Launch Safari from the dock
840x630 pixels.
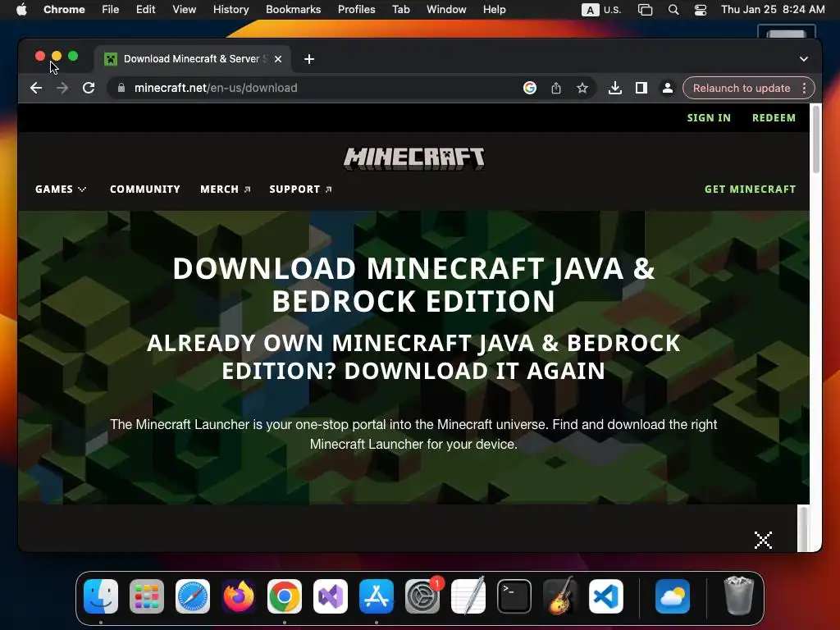click(193, 596)
